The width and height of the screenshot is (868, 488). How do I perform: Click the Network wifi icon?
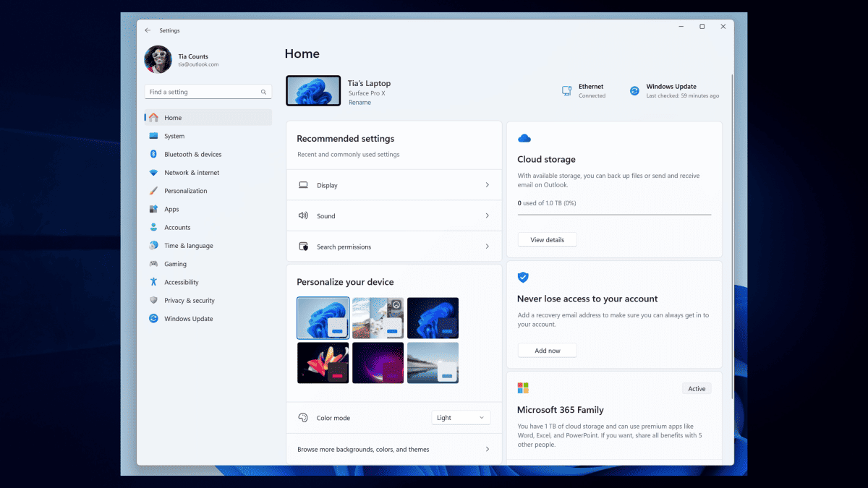pos(153,173)
